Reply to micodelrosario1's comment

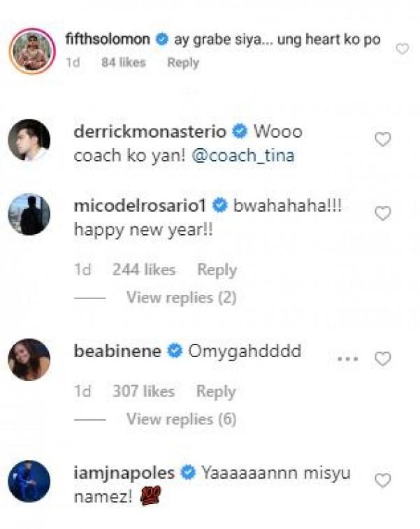coord(217,270)
